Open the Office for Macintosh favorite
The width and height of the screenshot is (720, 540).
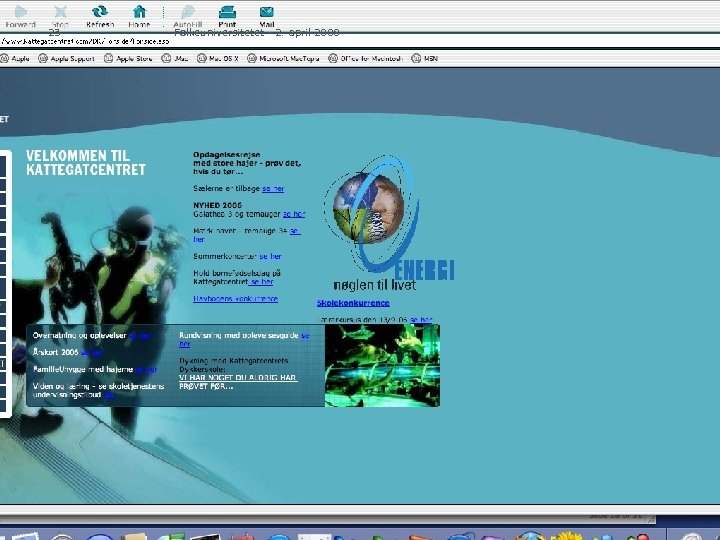coord(366,58)
